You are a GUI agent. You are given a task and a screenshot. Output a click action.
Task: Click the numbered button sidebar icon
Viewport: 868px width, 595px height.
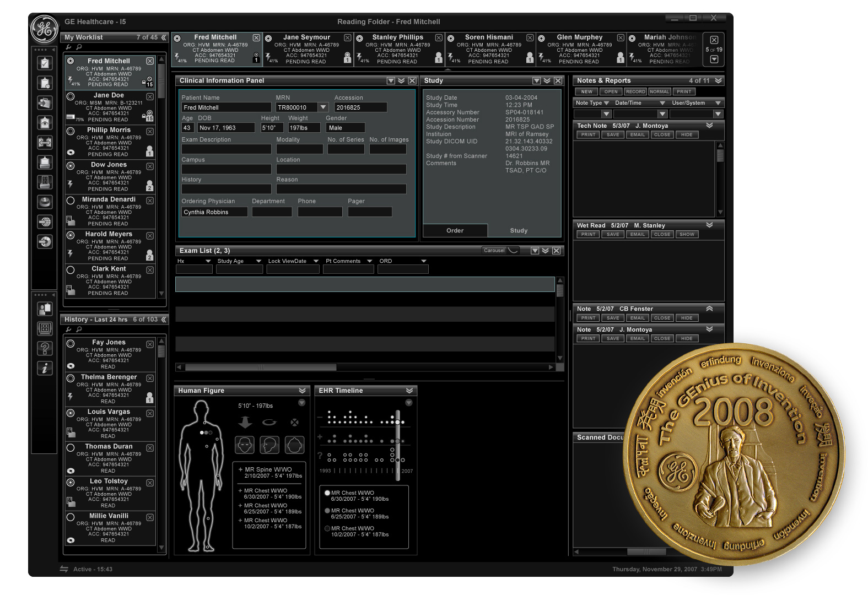(45, 202)
